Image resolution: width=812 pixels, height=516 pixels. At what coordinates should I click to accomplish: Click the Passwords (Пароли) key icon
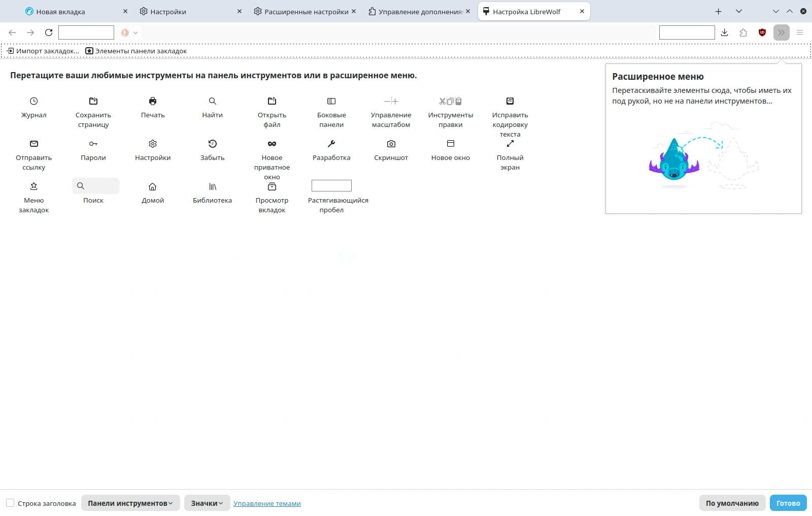point(93,144)
